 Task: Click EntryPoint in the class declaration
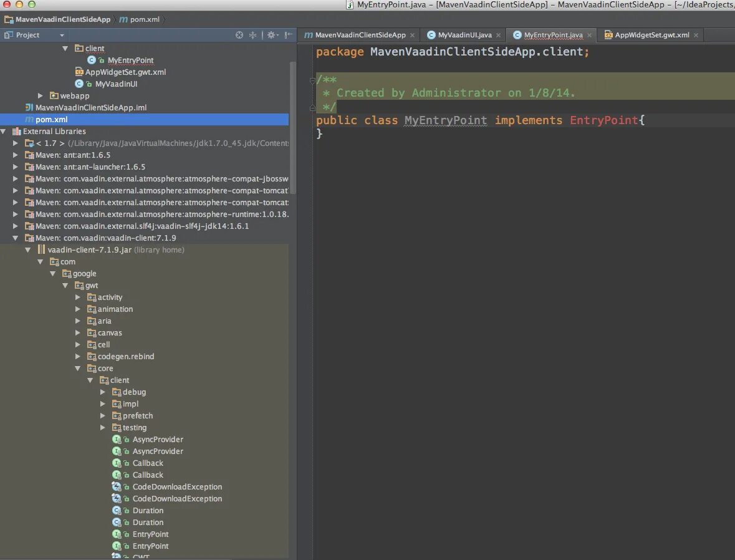[603, 120]
